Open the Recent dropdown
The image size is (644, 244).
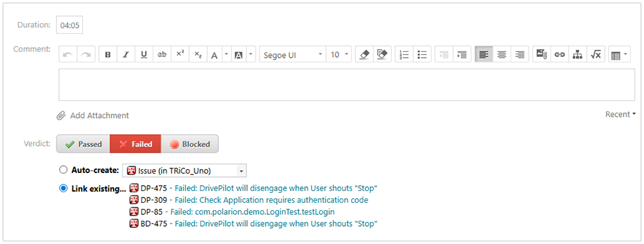tap(620, 115)
